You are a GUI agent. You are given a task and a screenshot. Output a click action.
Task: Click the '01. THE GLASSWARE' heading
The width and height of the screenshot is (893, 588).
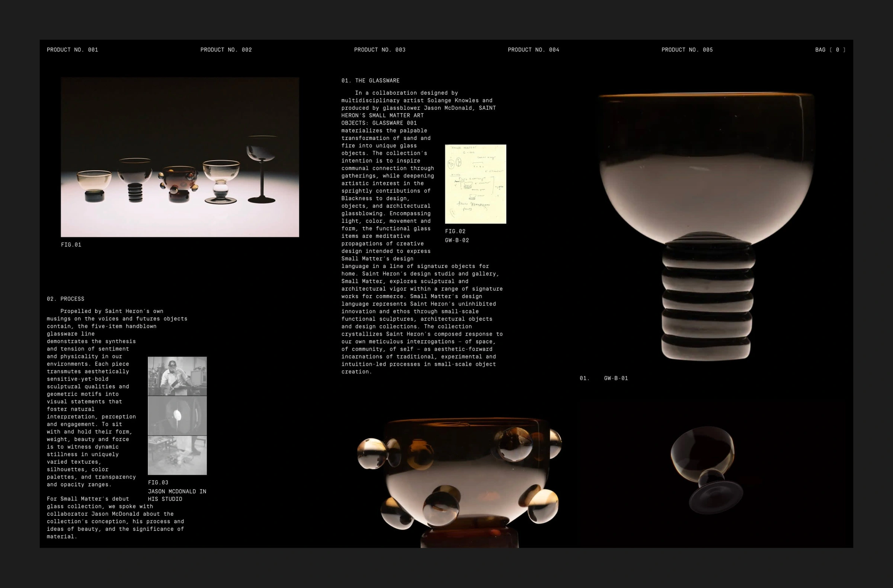point(370,80)
